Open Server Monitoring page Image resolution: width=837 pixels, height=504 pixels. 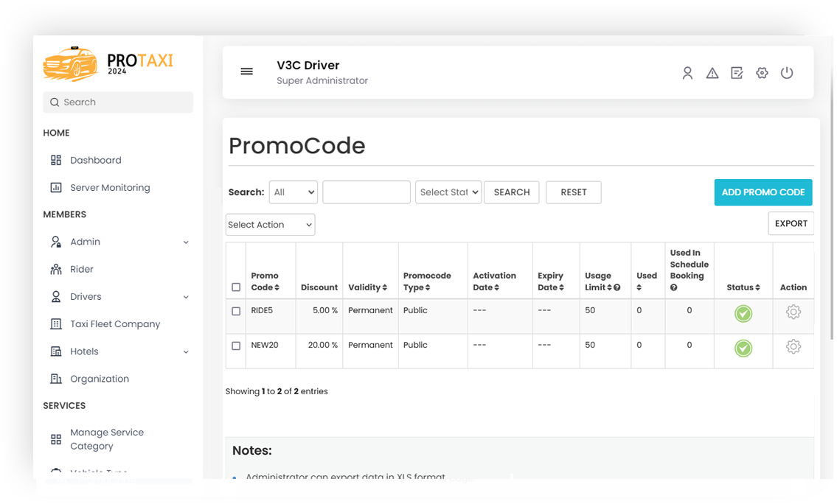click(110, 188)
